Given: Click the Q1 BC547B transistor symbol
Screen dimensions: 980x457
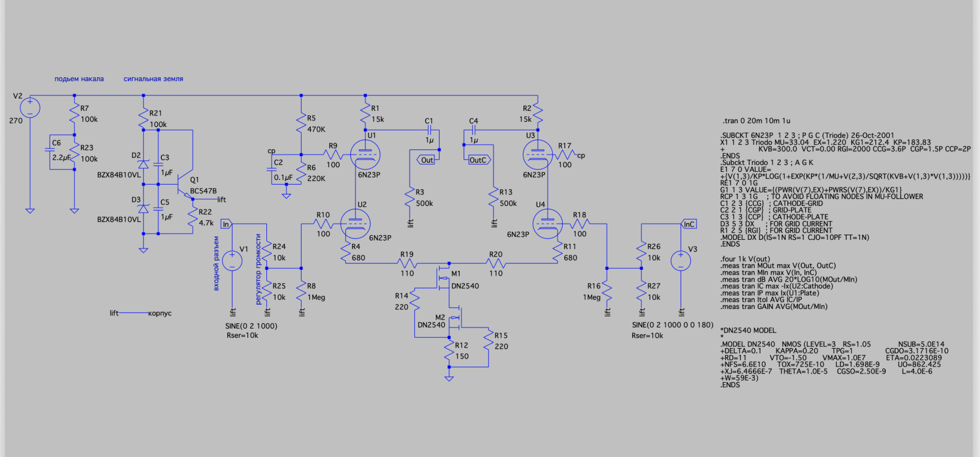Looking at the screenshot, I should (x=183, y=185).
